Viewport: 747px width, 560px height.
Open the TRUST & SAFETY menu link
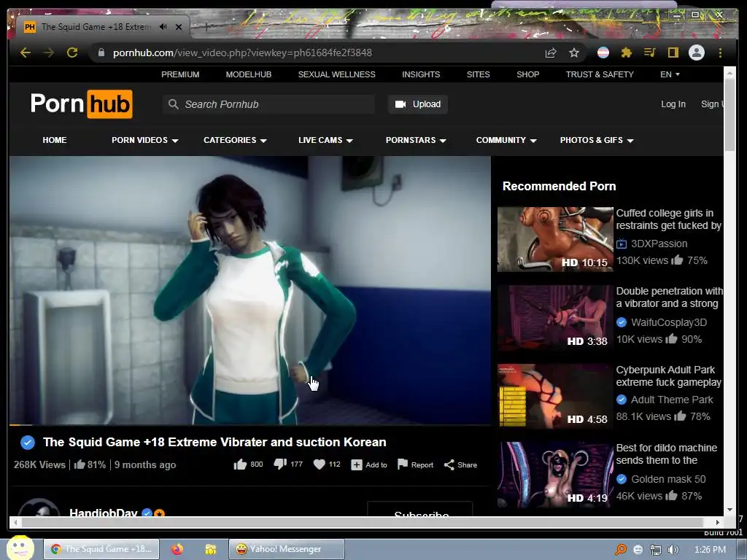click(x=600, y=74)
